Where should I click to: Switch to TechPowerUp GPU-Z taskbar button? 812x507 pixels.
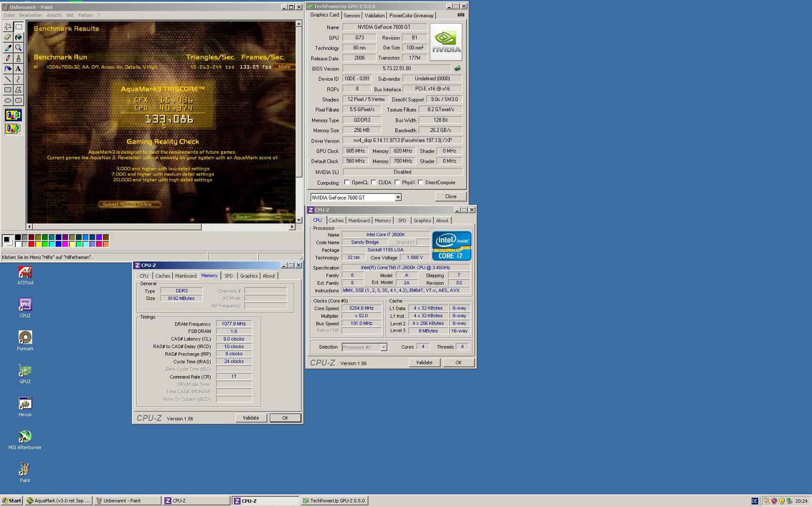(334, 500)
